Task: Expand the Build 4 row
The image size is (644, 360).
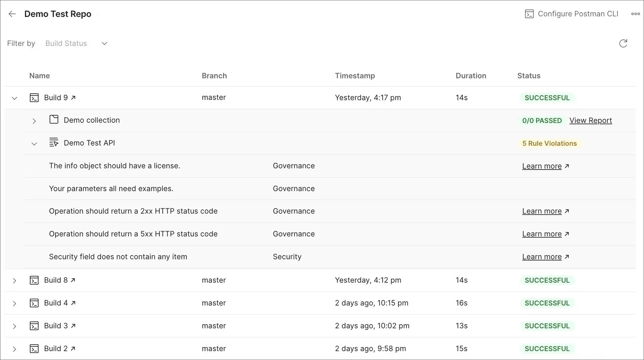Action: 14,304
